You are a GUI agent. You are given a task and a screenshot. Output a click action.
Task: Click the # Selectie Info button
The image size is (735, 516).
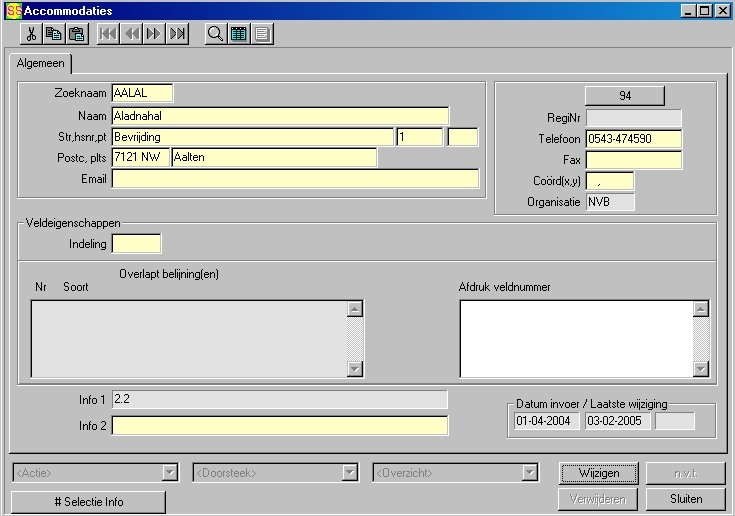tap(88, 501)
